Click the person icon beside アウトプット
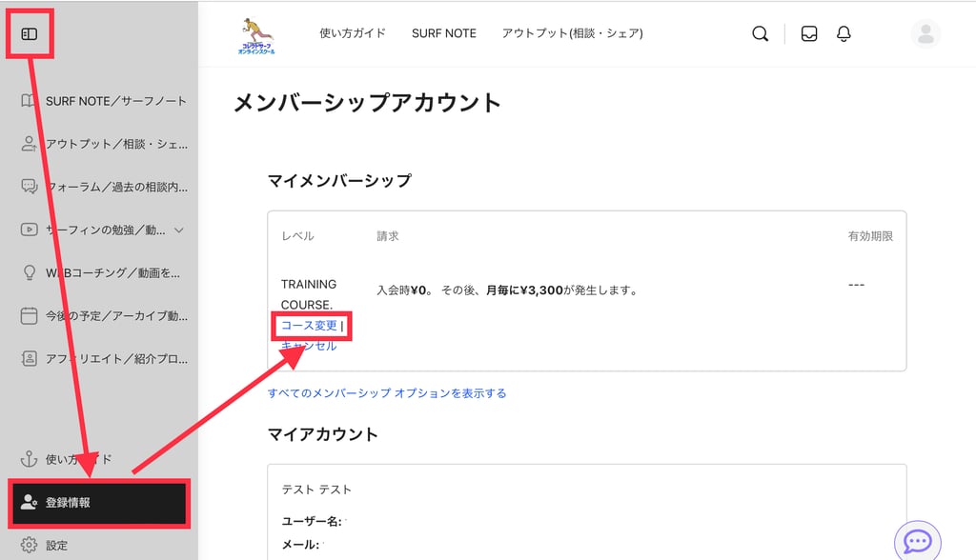Viewport: 976px width, 560px height. pyautogui.click(x=29, y=144)
